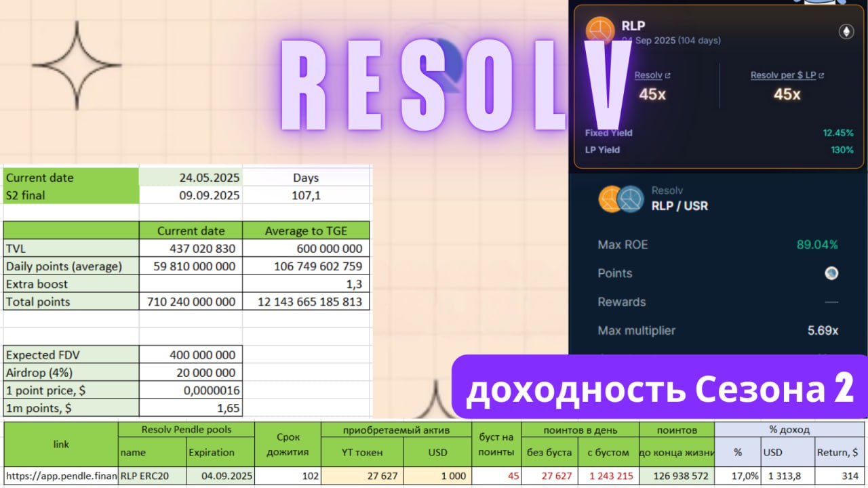Click the RLP token icon in the Pendle card
The height and width of the screenshot is (488, 868).
tap(599, 31)
